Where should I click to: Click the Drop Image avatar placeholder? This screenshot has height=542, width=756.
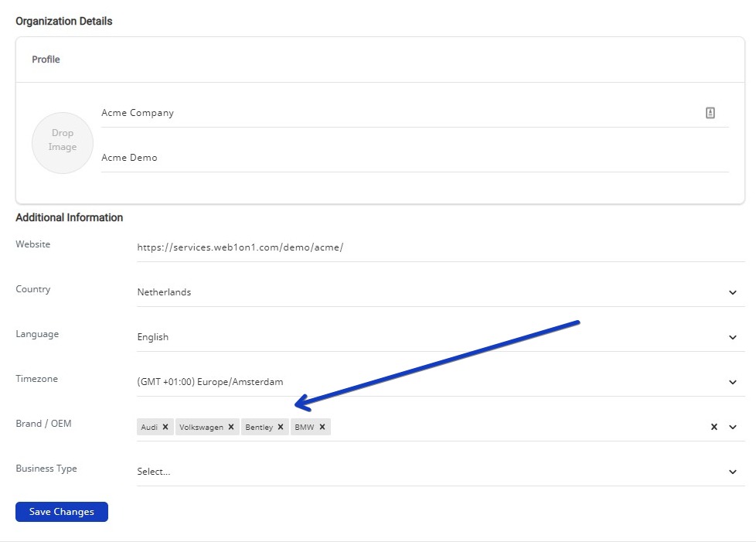62,143
